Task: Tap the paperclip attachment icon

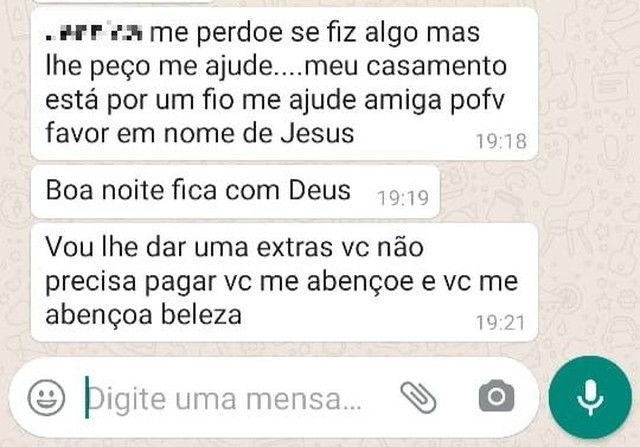Action: coord(418,398)
